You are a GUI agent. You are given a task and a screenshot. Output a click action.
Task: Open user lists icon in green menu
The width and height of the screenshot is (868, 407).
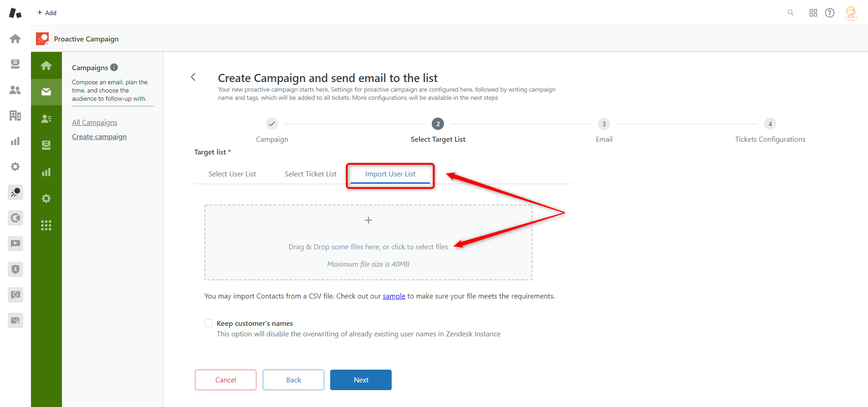click(x=46, y=118)
